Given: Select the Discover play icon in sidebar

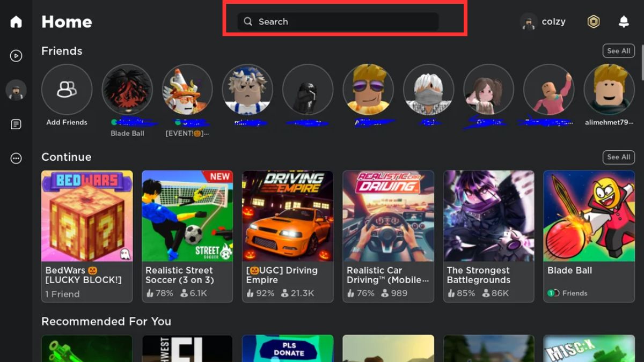Looking at the screenshot, I should 16,55.
